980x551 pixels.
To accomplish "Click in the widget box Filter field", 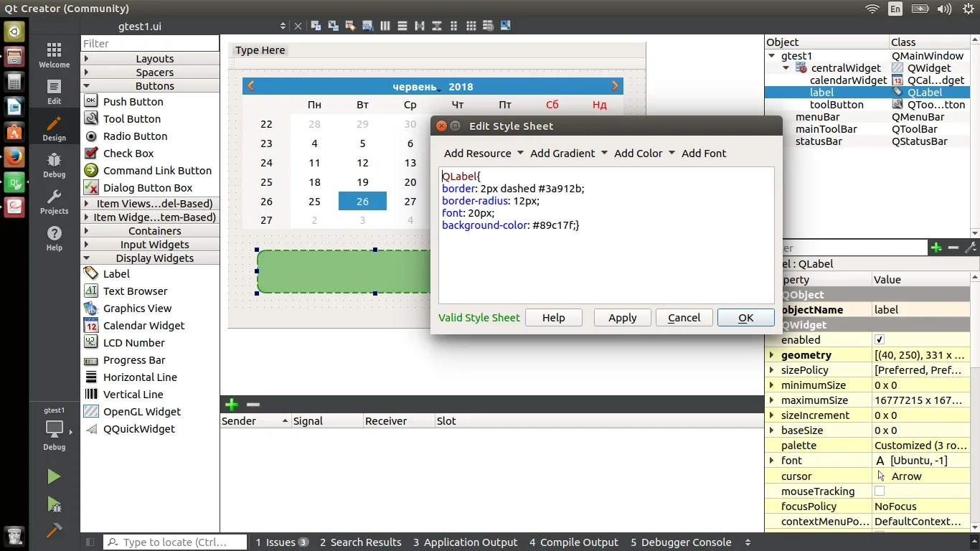I will tap(150, 44).
